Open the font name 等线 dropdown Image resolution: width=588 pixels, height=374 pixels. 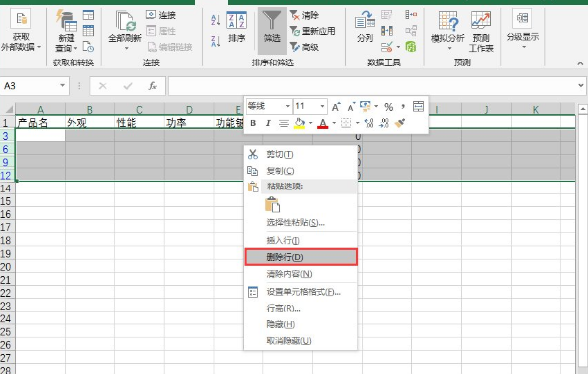[x=288, y=107]
